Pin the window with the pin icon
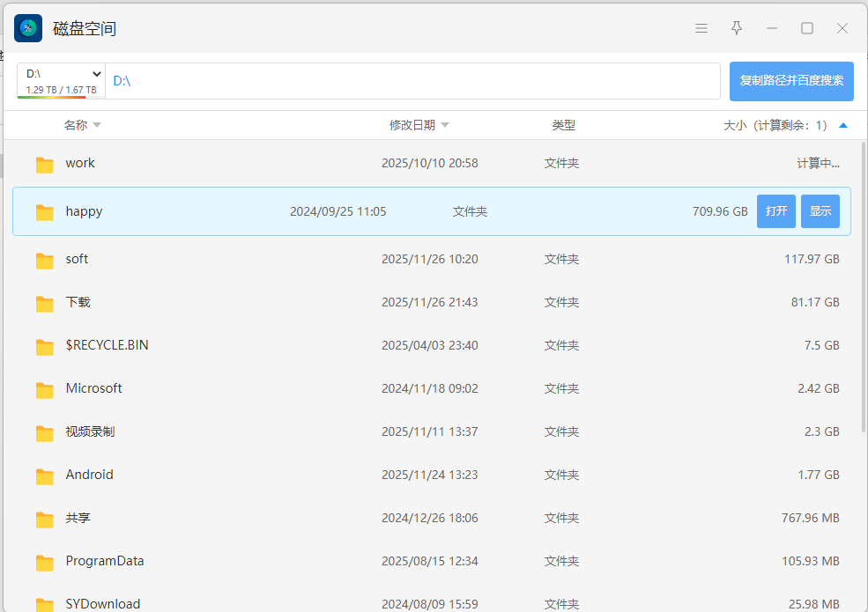This screenshot has width=868, height=612. coord(737,28)
